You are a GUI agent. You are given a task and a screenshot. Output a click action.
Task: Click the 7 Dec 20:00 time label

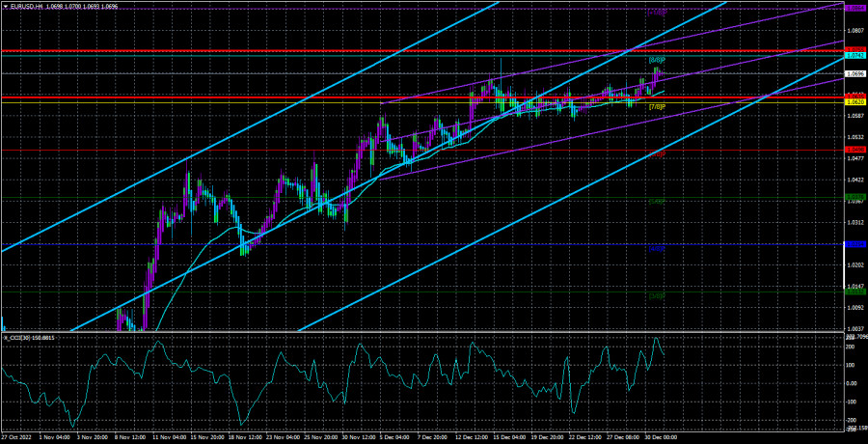click(431, 437)
